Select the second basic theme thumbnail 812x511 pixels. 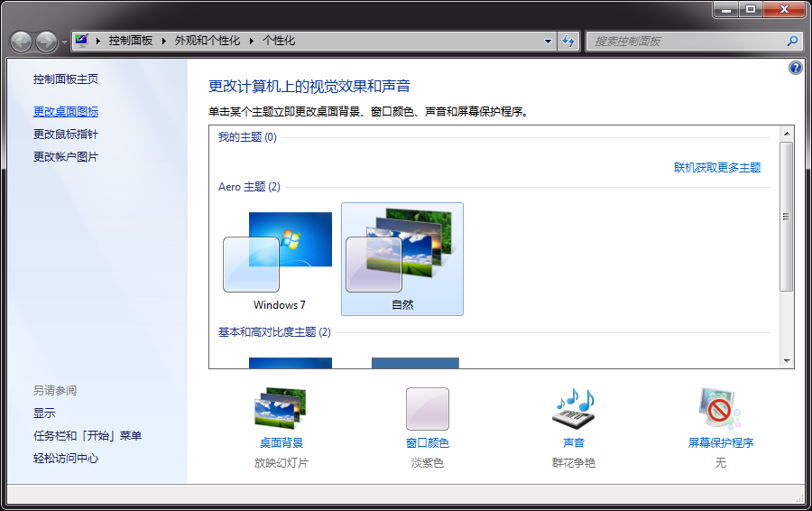click(415, 363)
